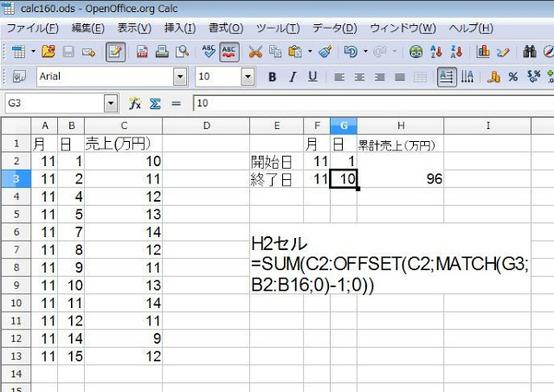Viewport: 554px width, 392px height.
Task: Click the Cut scissors icon
Action: point(255,52)
